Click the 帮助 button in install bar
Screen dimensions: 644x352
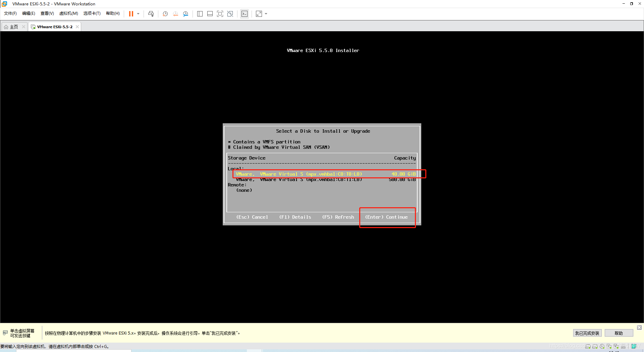pos(619,333)
